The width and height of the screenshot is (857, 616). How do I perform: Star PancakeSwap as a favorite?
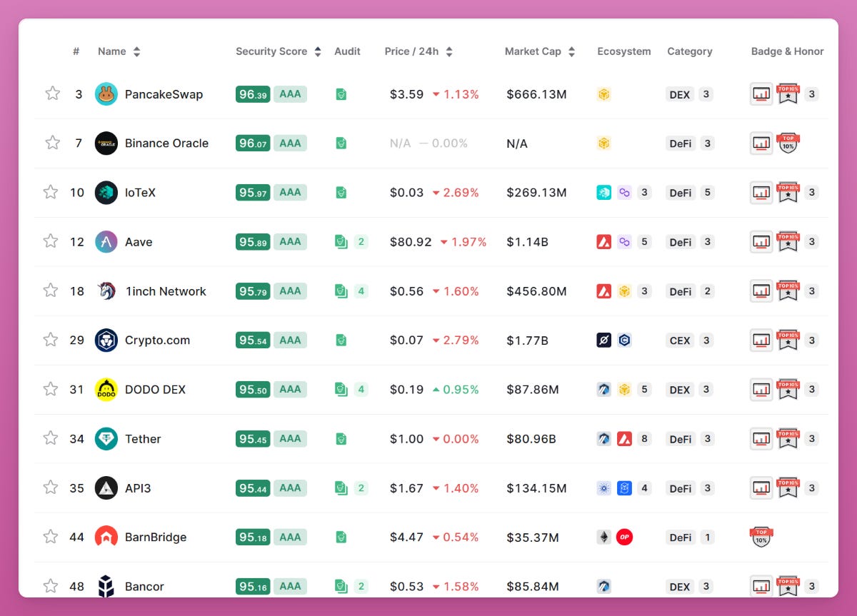(x=52, y=94)
